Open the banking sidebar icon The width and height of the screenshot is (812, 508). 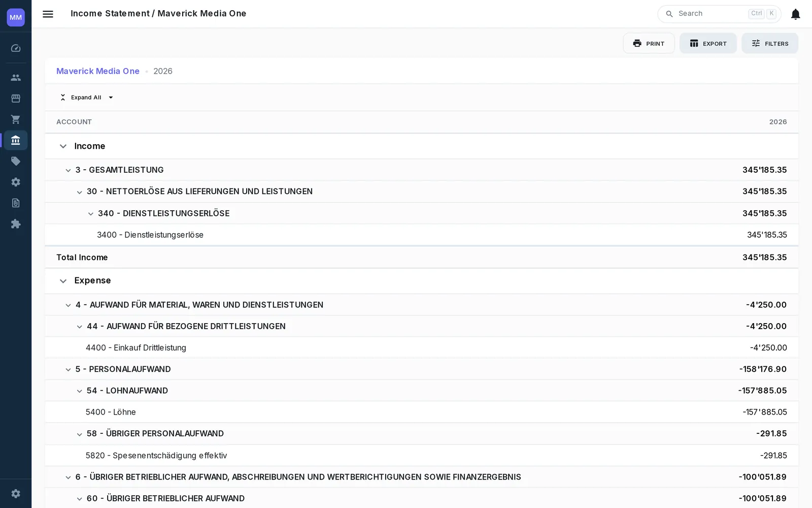tap(16, 140)
